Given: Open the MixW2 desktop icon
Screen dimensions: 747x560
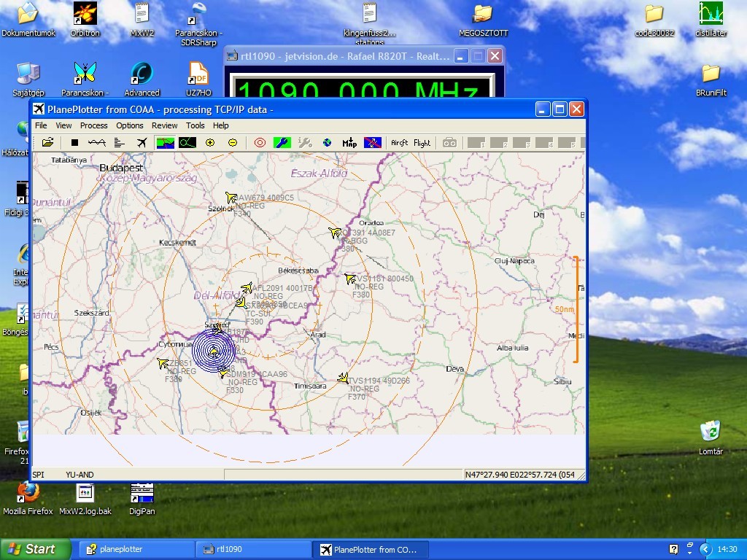Looking at the screenshot, I should [x=142, y=20].
